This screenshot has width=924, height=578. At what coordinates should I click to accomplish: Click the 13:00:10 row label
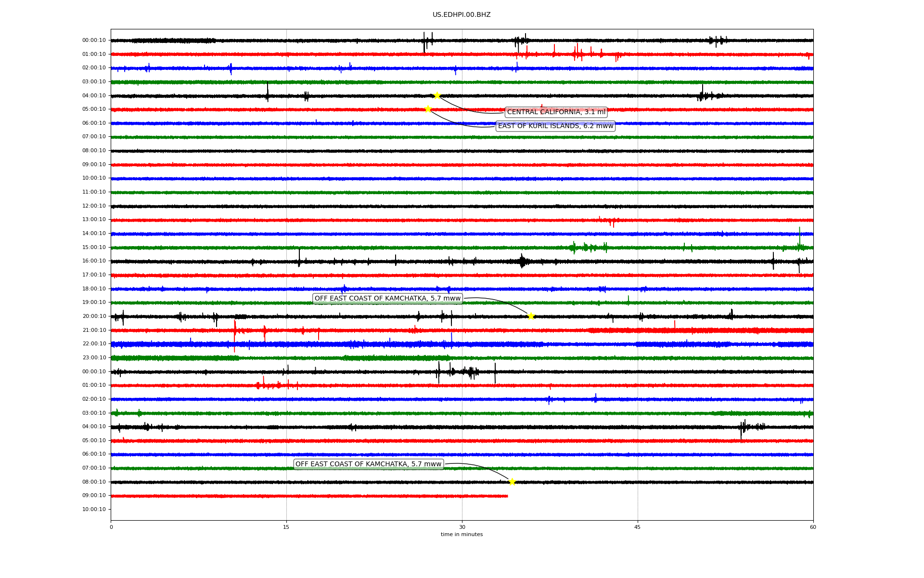tap(94, 220)
